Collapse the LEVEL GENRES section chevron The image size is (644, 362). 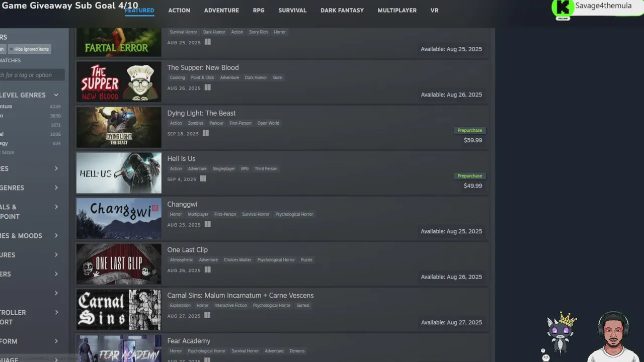click(x=56, y=95)
